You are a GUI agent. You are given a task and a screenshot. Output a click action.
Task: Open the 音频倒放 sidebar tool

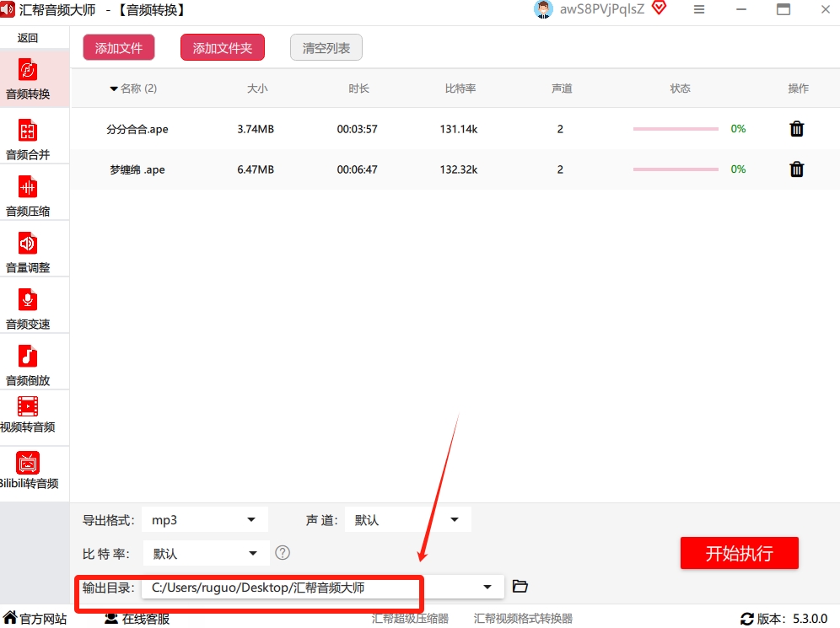click(x=28, y=365)
